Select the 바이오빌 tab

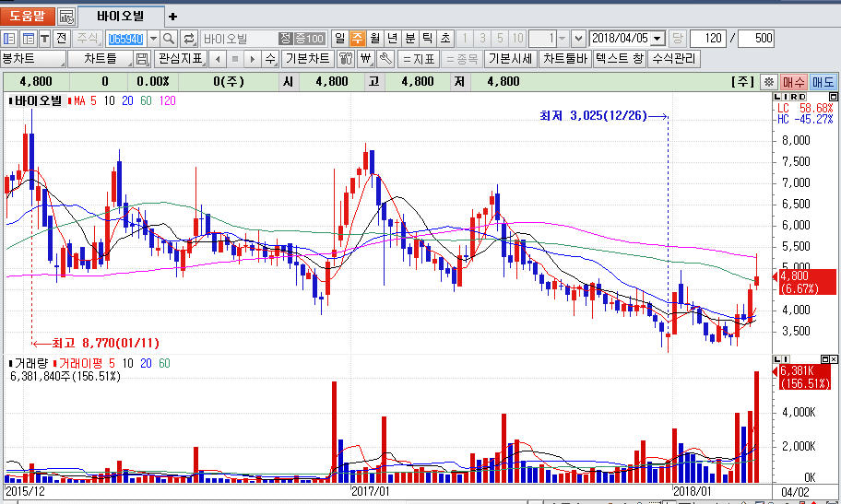pyautogui.click(x=122, y=17)
